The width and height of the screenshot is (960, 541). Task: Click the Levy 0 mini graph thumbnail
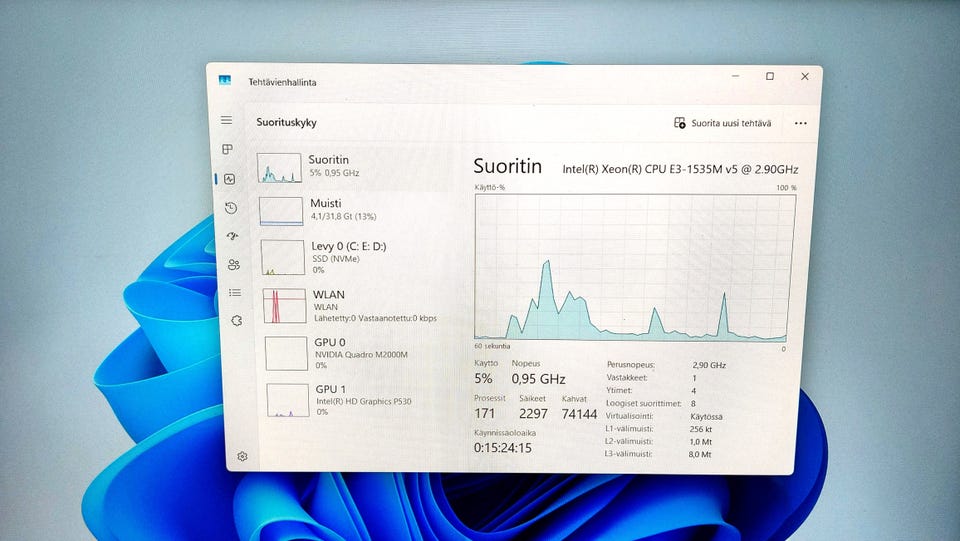click(x=283, y=257)
